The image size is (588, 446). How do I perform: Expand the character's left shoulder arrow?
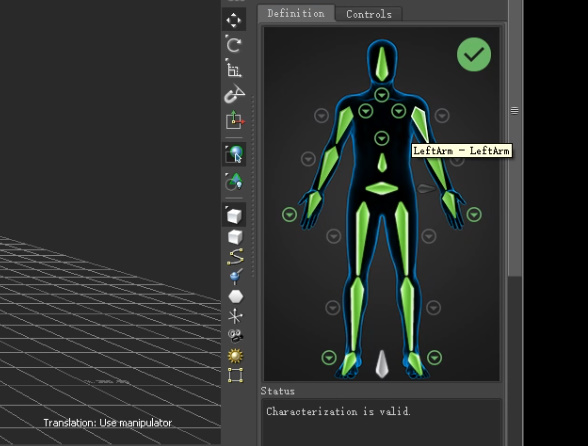398,111
